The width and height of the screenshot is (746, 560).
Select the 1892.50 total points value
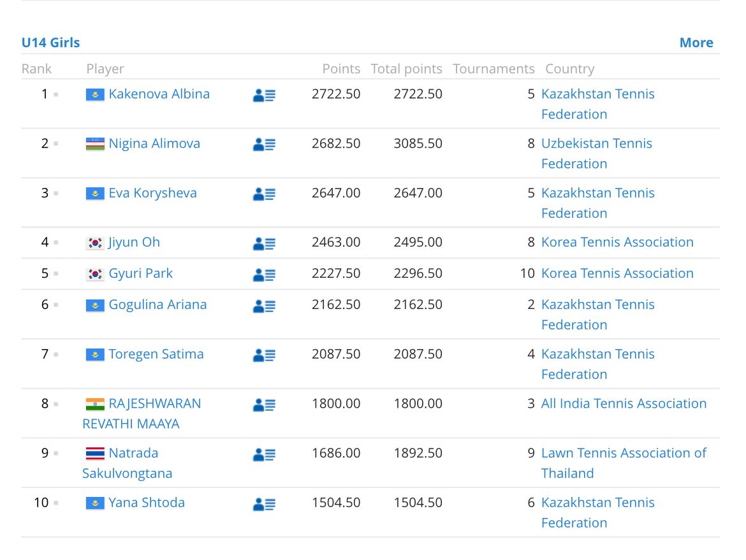tap(418, 453)
